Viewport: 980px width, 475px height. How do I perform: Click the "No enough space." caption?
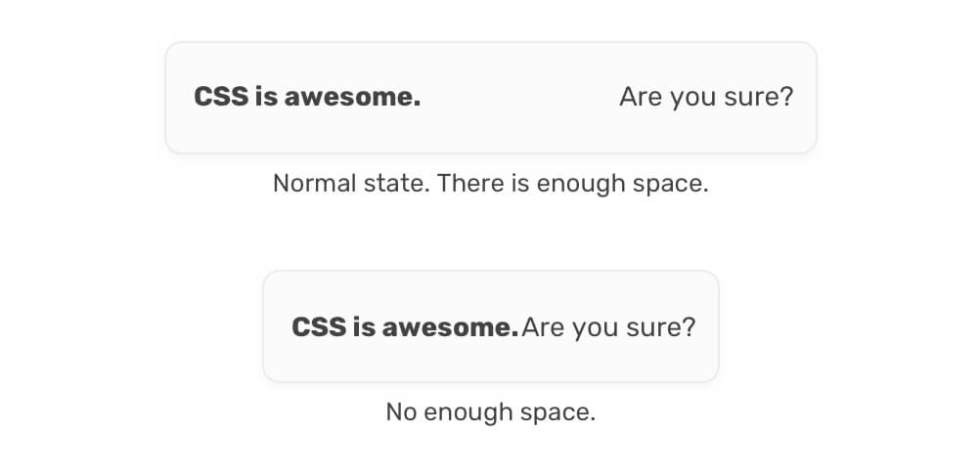(490, 411)
